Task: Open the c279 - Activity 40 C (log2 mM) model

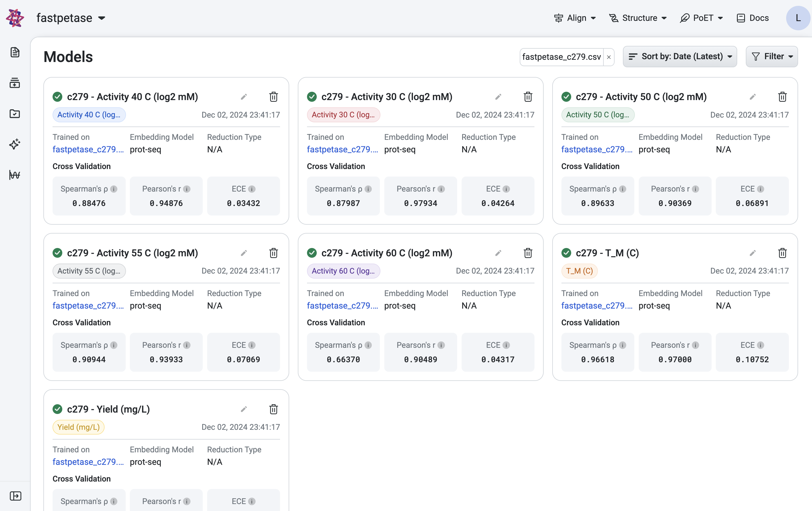Action: [x=133, y=97]
